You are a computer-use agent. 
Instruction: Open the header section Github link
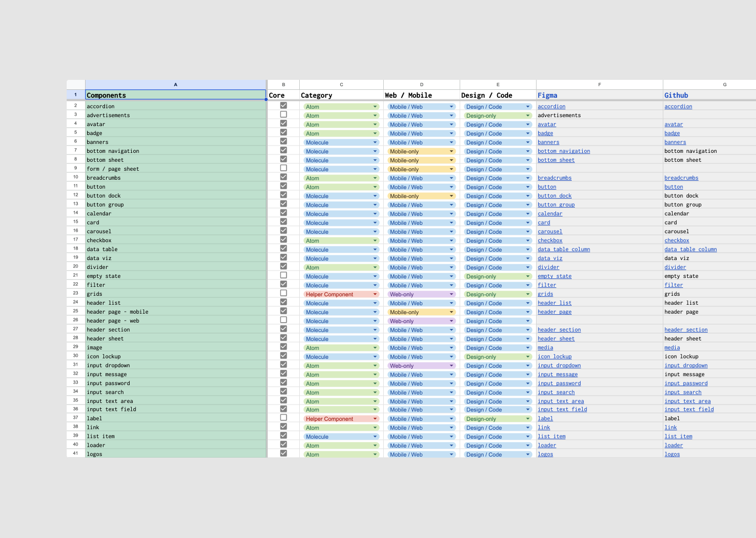pos(686,329)
